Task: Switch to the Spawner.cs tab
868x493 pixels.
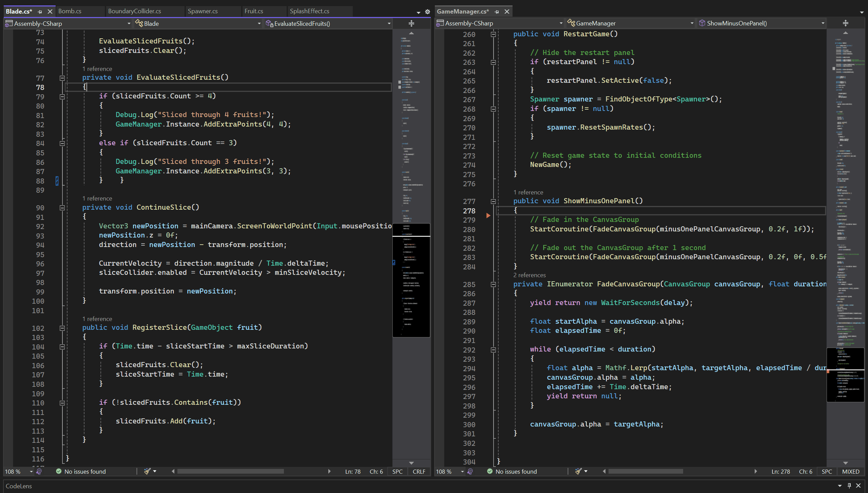Action: pyautogui.click(x=202, y=11)
